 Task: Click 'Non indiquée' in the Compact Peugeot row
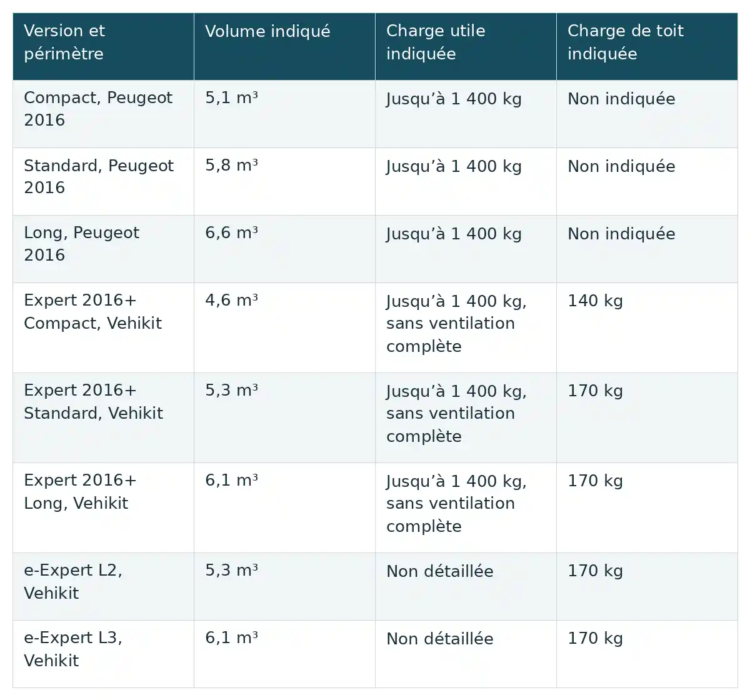click(621, 99)
